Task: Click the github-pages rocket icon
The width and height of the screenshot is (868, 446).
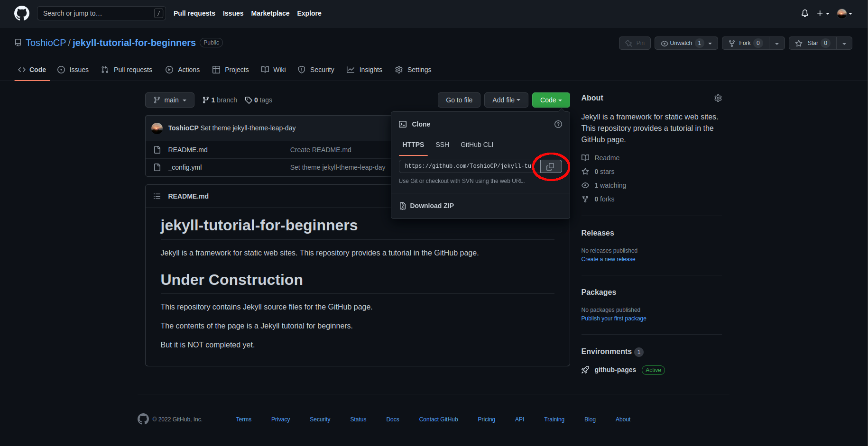Action: tap(585, 370)
